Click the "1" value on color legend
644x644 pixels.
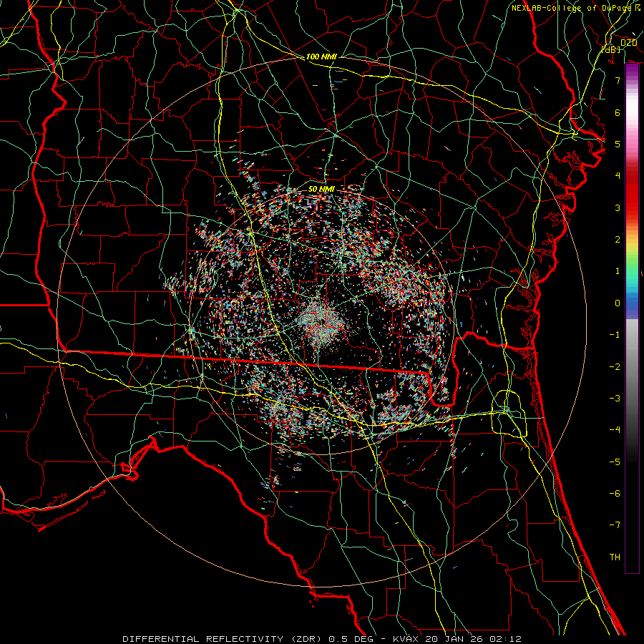click(x=618, y=271)
